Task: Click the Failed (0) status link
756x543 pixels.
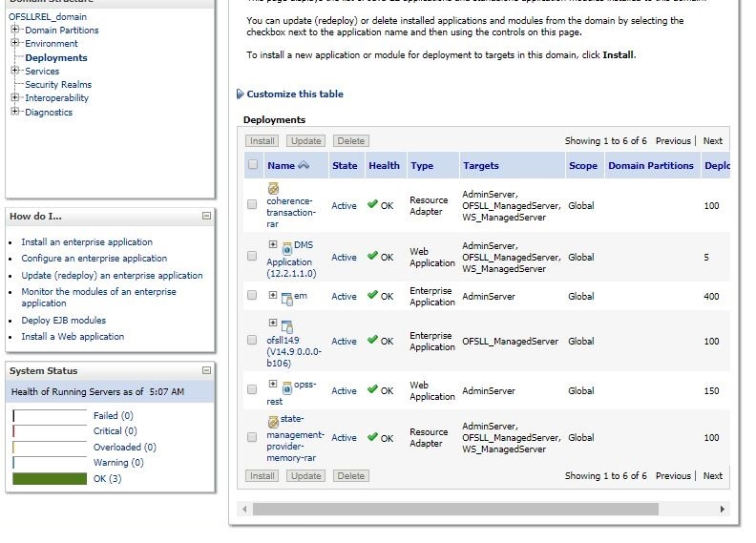Action: (x=113, y=415)
